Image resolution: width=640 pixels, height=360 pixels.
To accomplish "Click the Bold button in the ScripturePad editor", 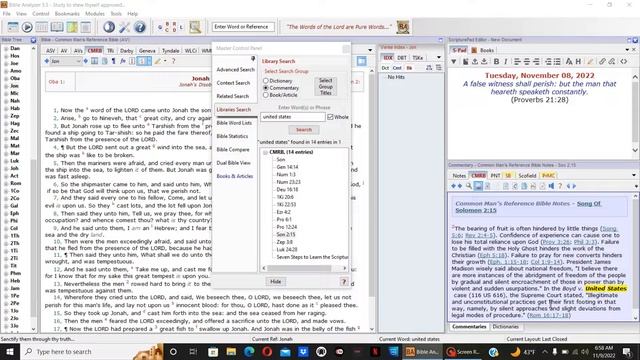I will 496,62.
